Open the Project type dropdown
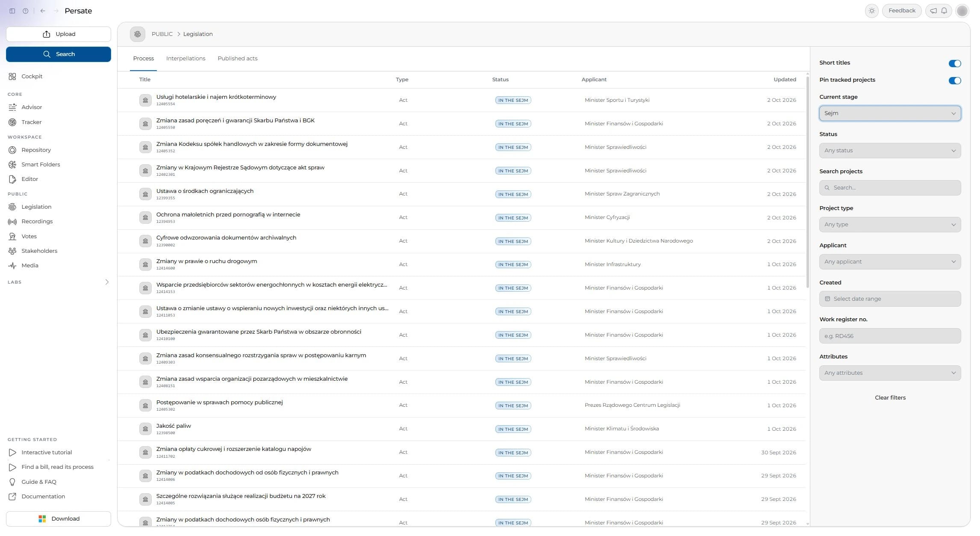The image size is (980, 536). (x=890, y=225)
